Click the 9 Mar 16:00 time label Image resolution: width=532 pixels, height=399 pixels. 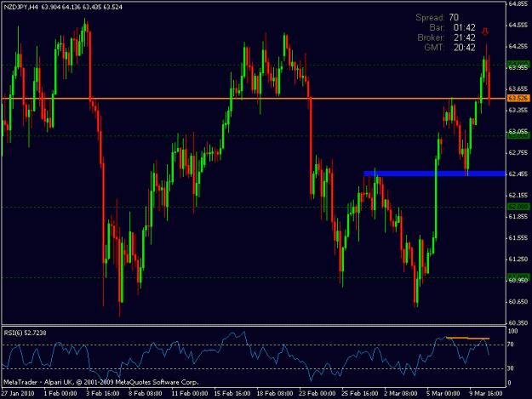[x=486, y=393]
